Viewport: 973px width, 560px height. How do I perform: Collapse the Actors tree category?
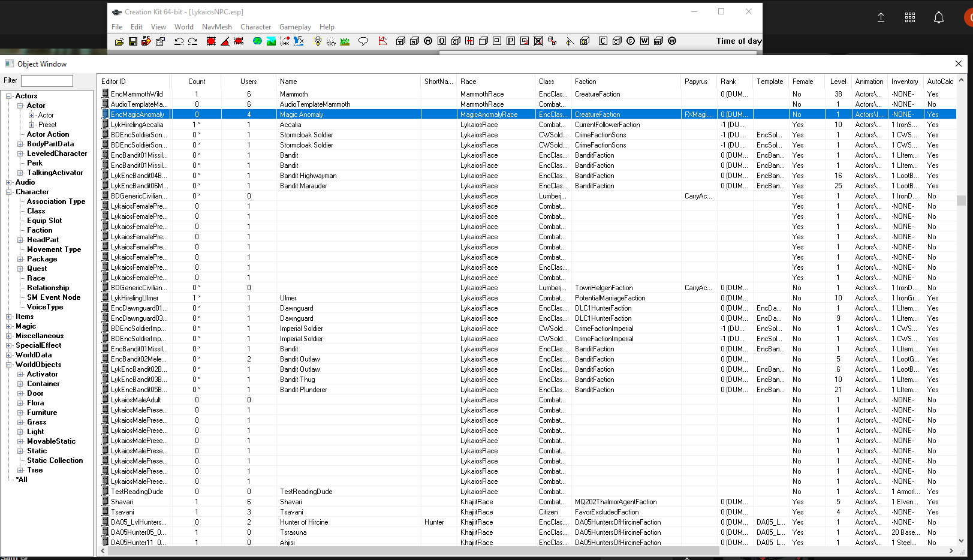tap(9, 96)
